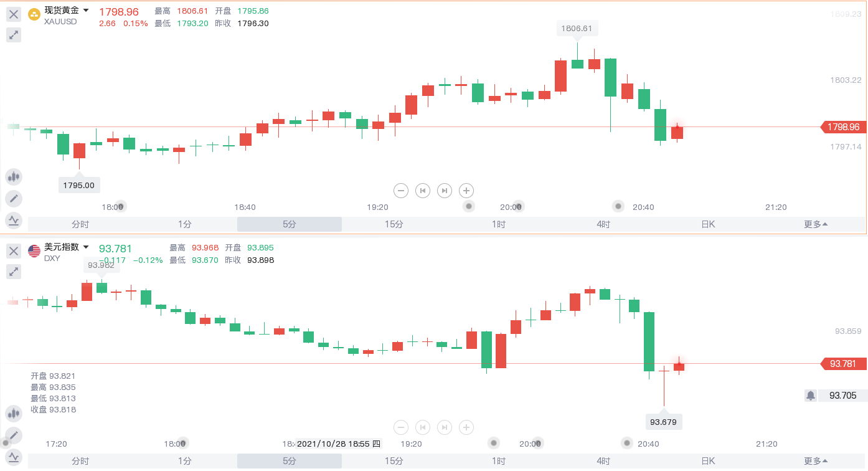Jump to previous bars in gold chart

(x=423, y=191)
